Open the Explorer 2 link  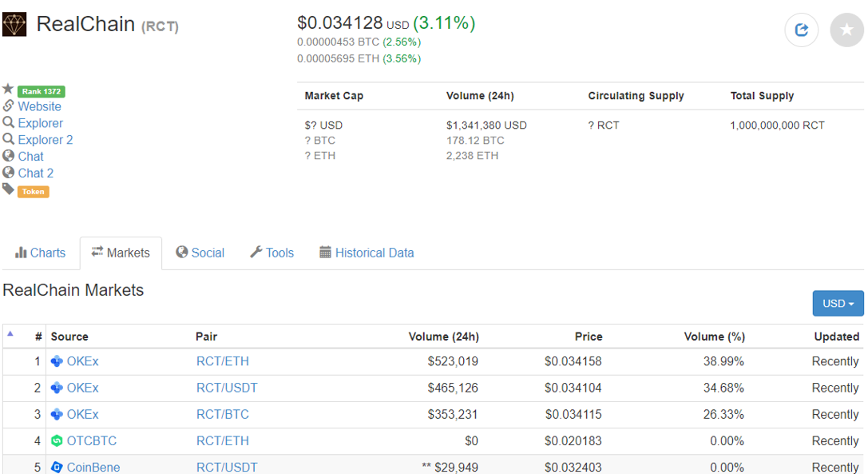pyautogui.click(x=46, y=140)
